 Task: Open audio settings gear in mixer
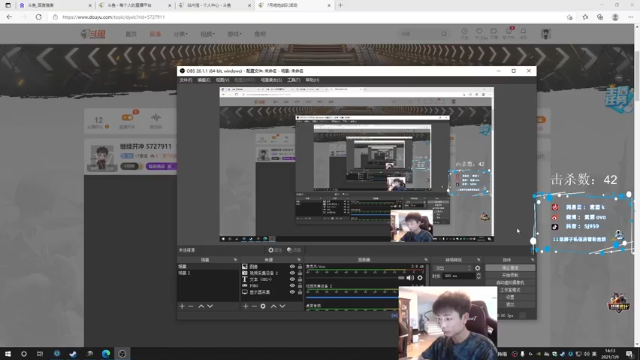[x=420, y=278]
